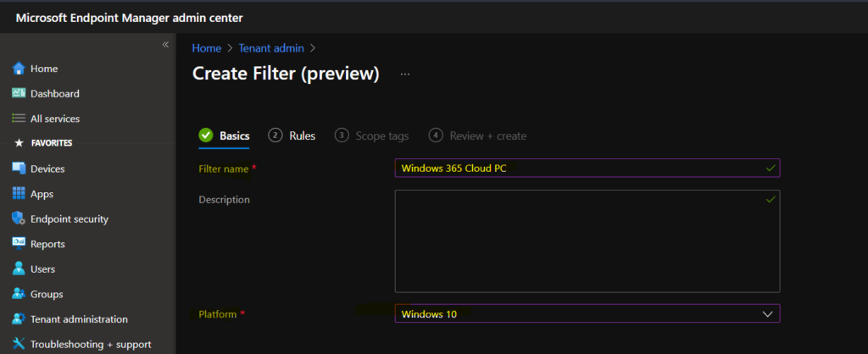The width and height of the screenshot is (868, 354).
Task: Click the Endpoint security shield icon
Action: pos(19,218)
